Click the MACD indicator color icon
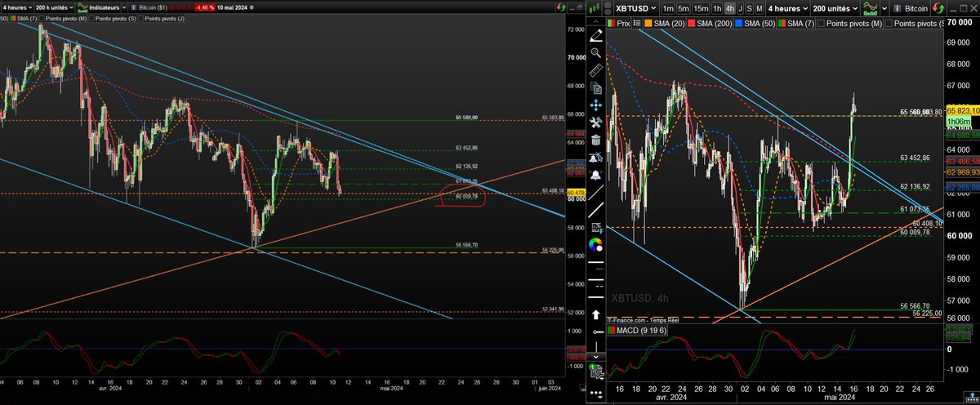The width and height of the screenshot is (980, 405). click(612, 330)
